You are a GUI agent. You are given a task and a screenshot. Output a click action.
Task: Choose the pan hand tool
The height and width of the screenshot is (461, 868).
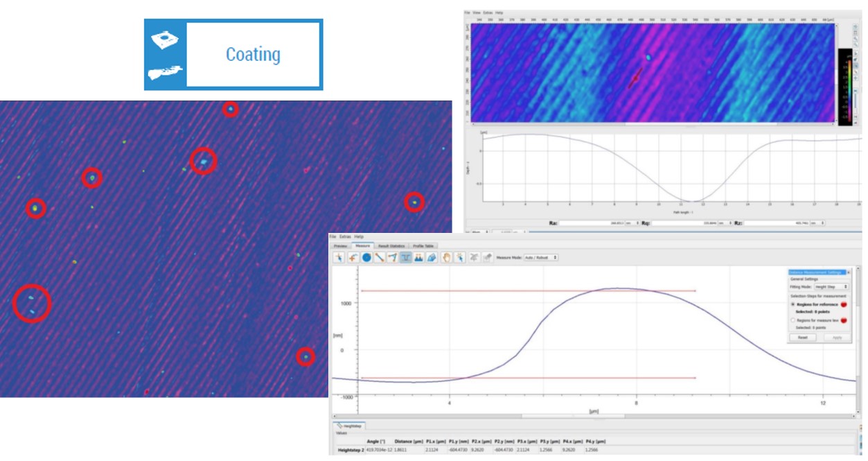click(x=448, y=257)
